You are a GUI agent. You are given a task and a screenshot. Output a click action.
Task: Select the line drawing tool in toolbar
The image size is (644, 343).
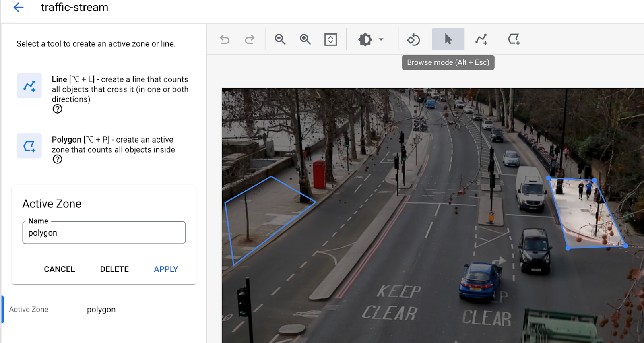[x=481, y=39]
